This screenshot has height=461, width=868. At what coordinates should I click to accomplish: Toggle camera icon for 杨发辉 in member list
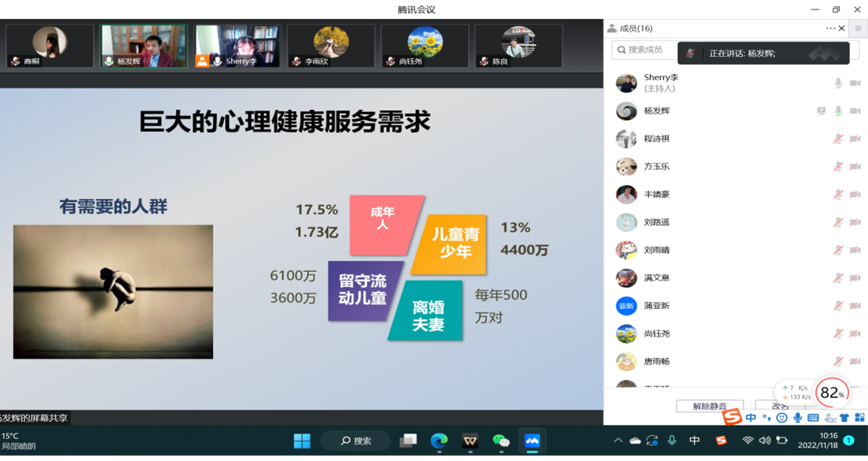(x=855, y=111)
